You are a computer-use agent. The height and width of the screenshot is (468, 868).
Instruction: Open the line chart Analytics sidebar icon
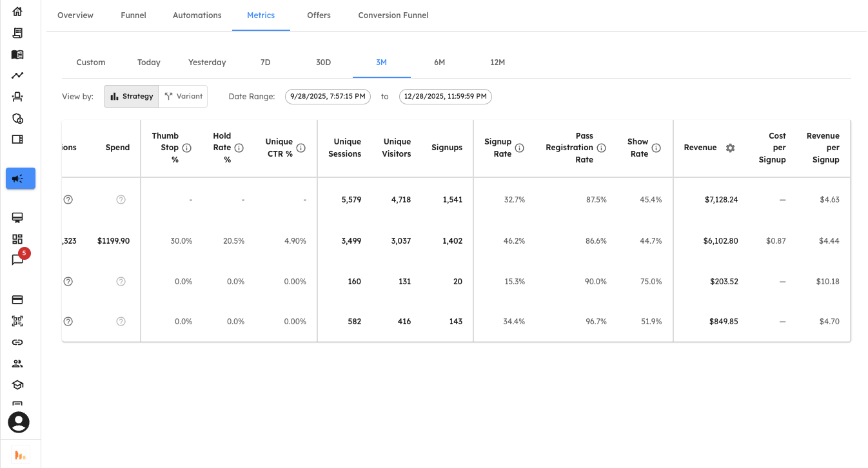17,75
